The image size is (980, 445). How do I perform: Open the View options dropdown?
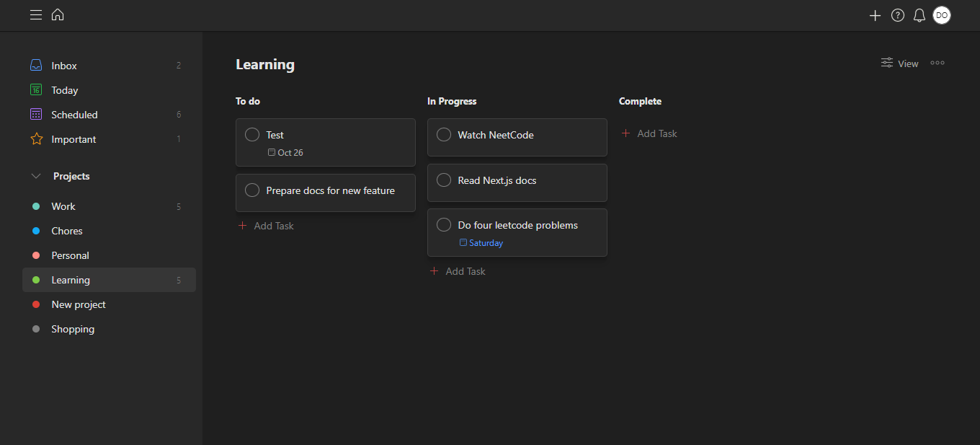(899, 63)
